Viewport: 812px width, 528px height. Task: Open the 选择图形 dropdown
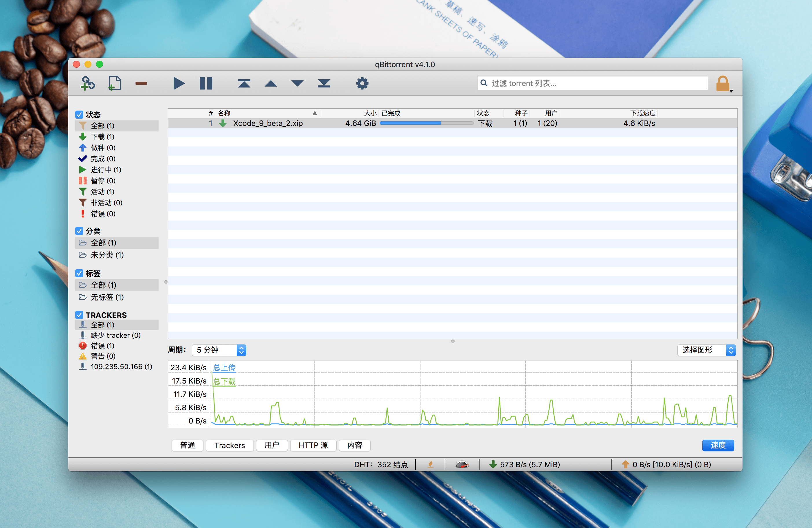point(706,350)
